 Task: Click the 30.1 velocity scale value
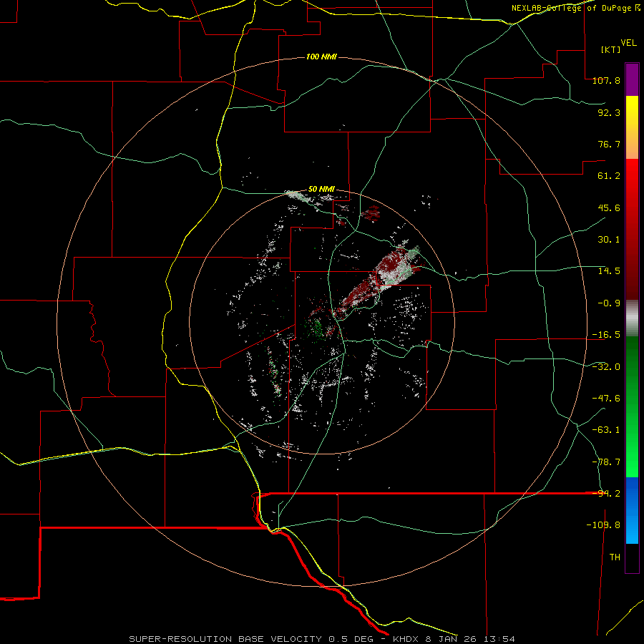609,240
